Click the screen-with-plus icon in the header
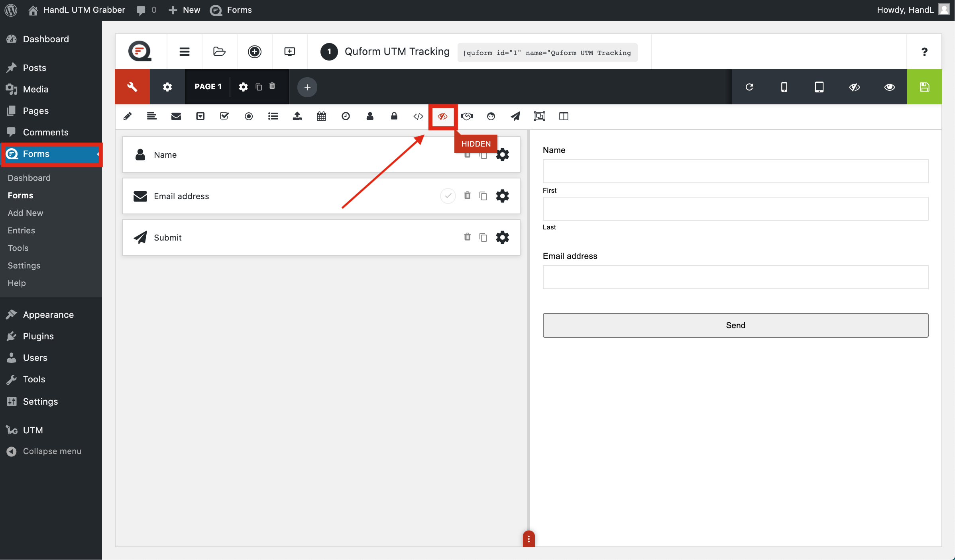The image size is (955, 560). coord(290,52)
